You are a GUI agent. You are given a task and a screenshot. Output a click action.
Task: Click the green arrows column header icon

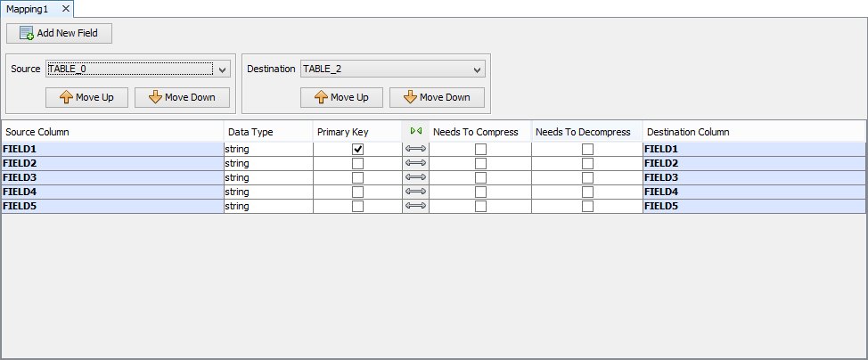[x=415, y=132]
